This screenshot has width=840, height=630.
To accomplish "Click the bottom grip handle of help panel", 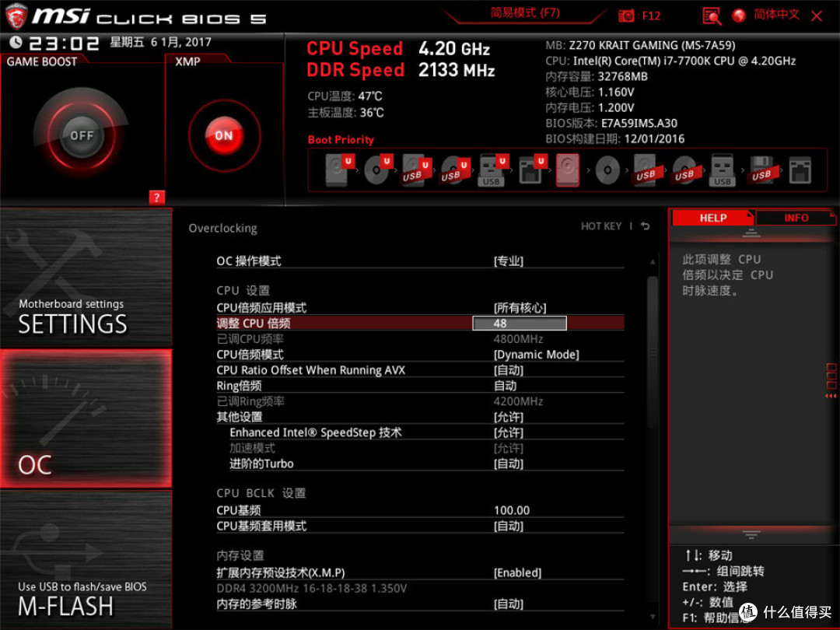I will [x=751, y=534].
